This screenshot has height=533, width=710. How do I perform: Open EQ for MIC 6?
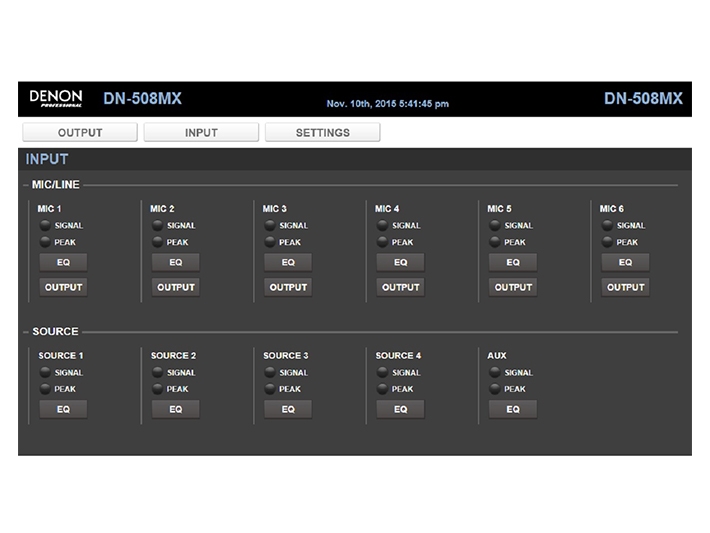pos(625,262)
